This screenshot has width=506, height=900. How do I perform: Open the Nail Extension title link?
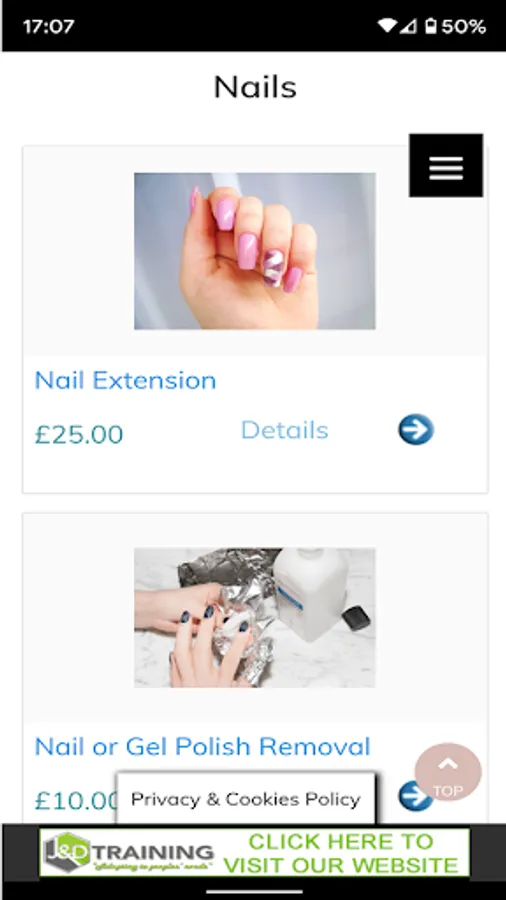click(x=126, y=380)
